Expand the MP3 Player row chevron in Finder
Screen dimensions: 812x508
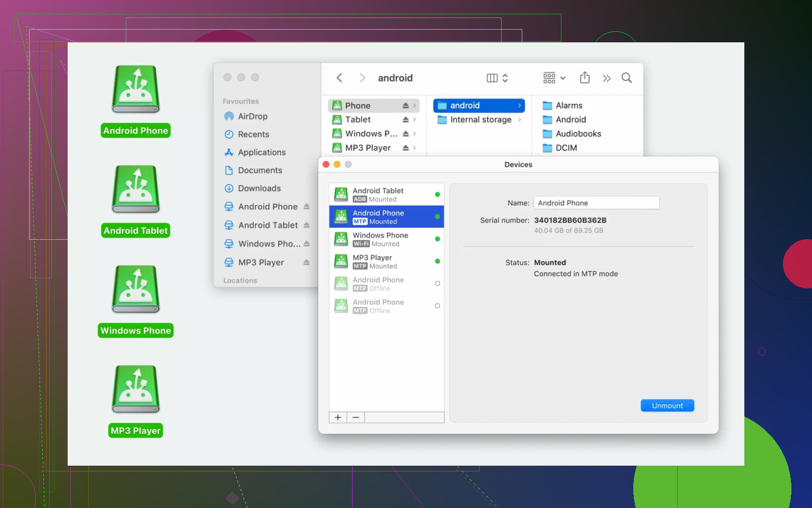(x=414, y=148)
